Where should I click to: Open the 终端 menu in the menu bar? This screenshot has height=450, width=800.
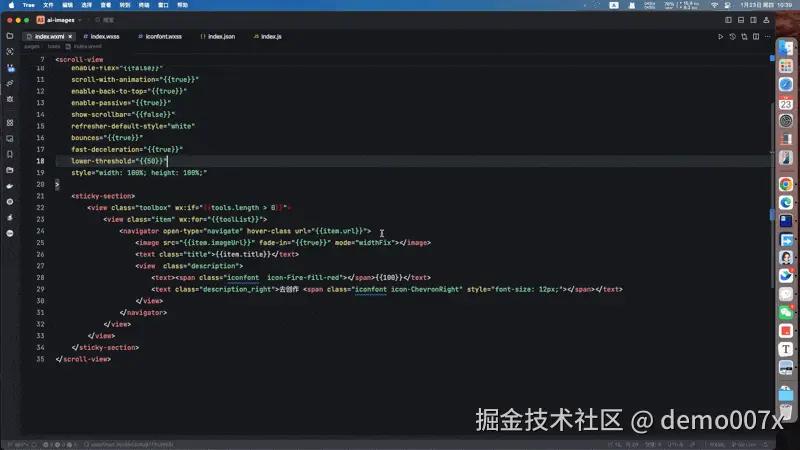[144, 5]
